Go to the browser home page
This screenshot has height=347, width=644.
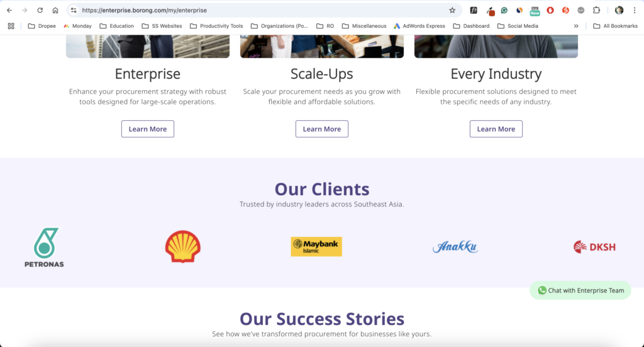(55, 10)
